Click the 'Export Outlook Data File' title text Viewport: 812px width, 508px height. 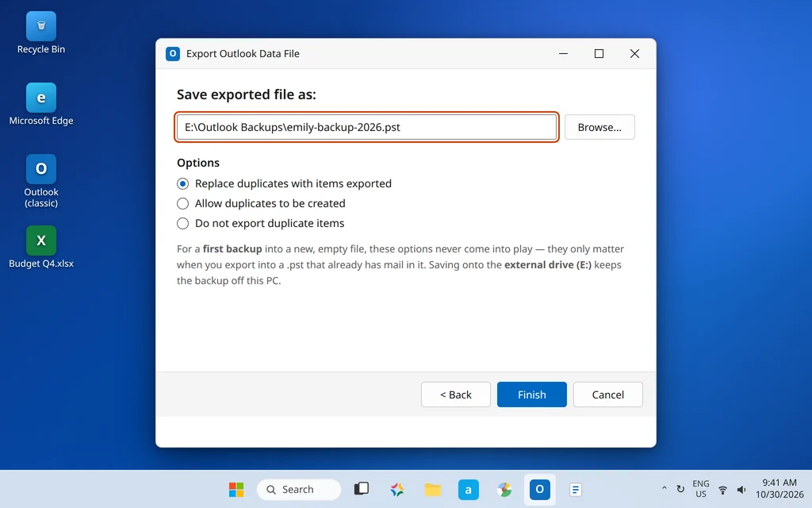pyautogui.click(x=243, y=53)
